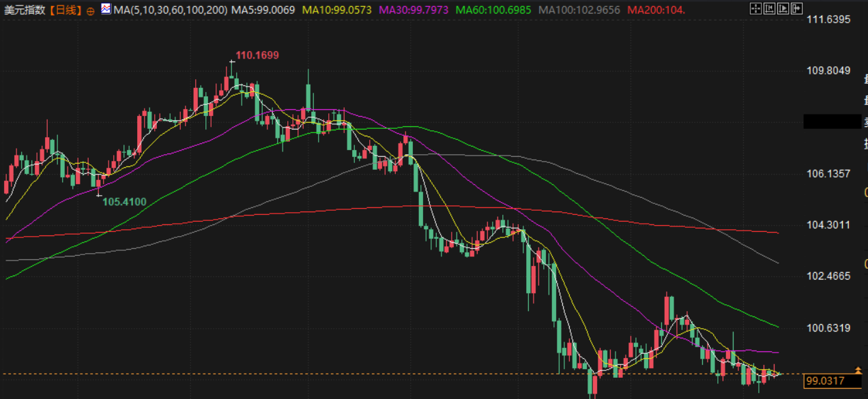The height and width of the screenshot is (399, 868).
Task: Open MA(5,10,30,60,100,200) parameter settings
Action: (170, 10)
